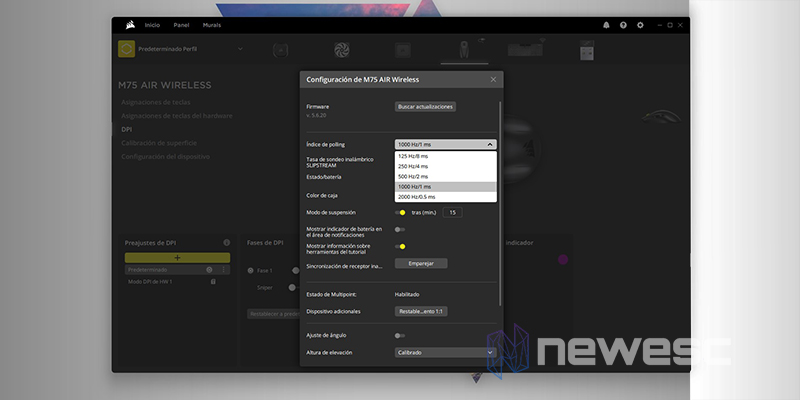
Task: Open Calibración de superficie section
Action: tap(159, 143)
